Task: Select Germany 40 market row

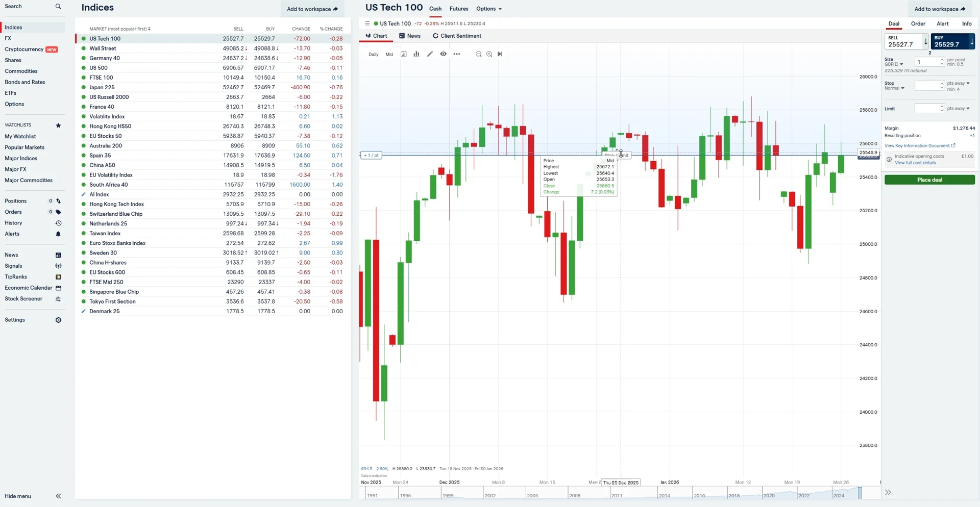Action: 213,58
